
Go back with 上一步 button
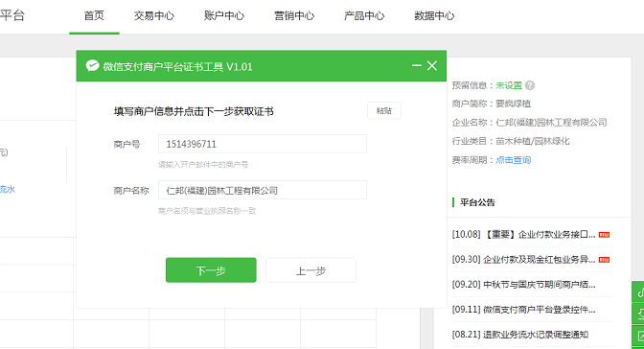(x=310, y=270)
